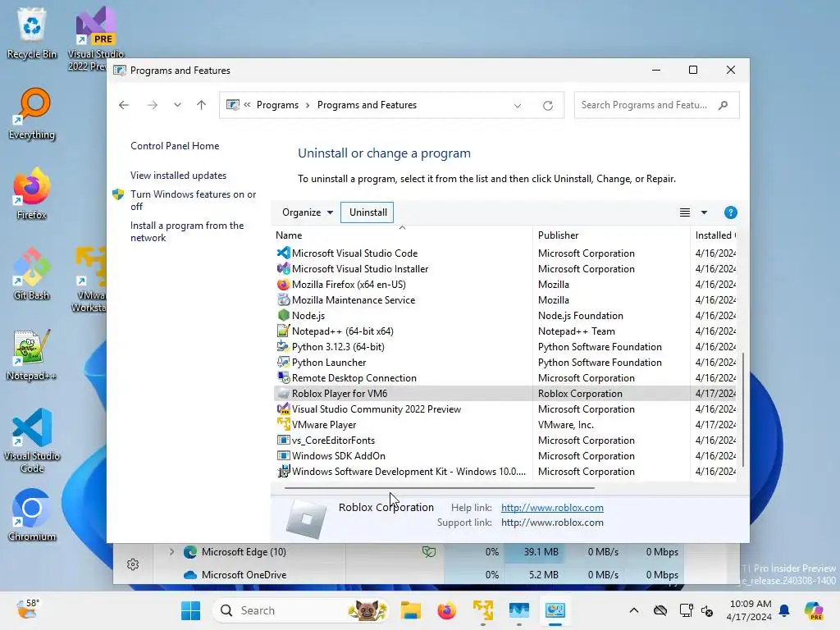Sort by the Name column header
The image size is (840, 630).
[404, 235]
